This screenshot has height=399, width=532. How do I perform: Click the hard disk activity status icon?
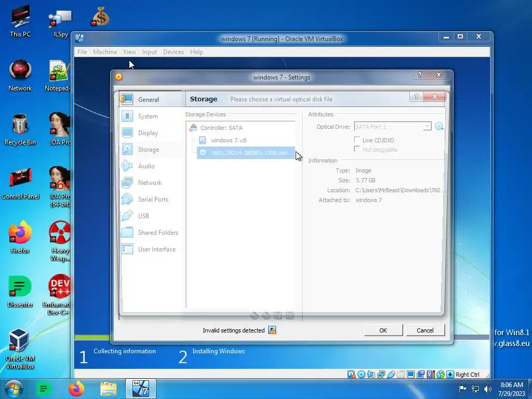coord(352,374)
